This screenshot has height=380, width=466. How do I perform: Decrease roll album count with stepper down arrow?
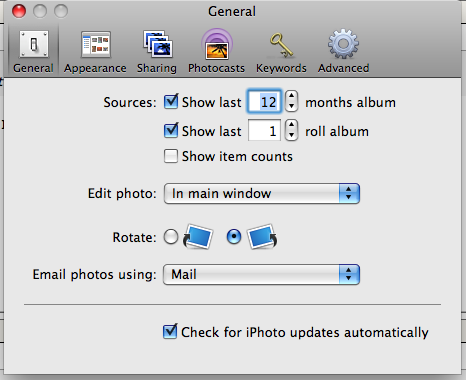pyautogui.click(x=291, y=135)
